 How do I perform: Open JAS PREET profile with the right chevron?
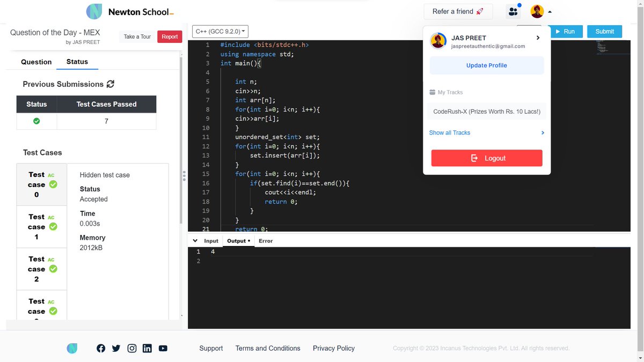click(538, 38)
